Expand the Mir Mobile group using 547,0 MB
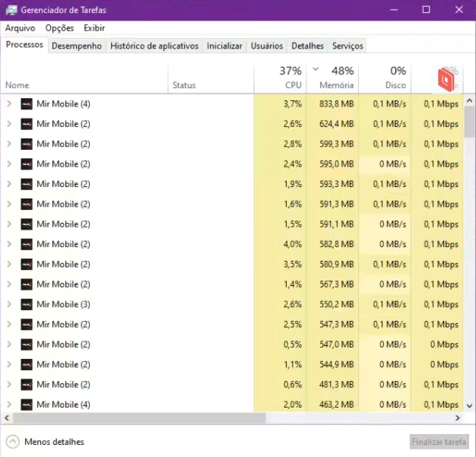The width and height of the screenshot is (476, 457). tap(9, 344)
